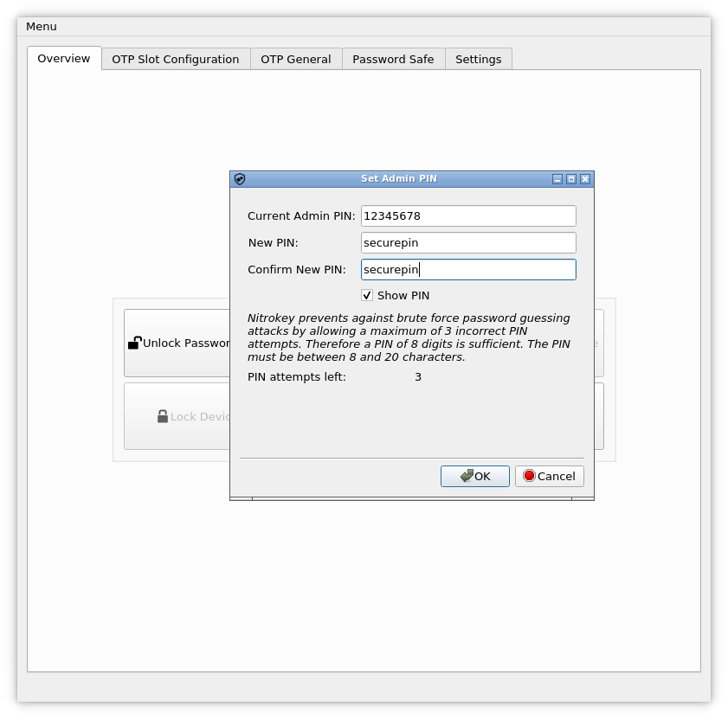Viewport: 728px width, 719px height.
Task: Click the Nitrokey shield icon in dialog title
Action: tap(240, 179)
